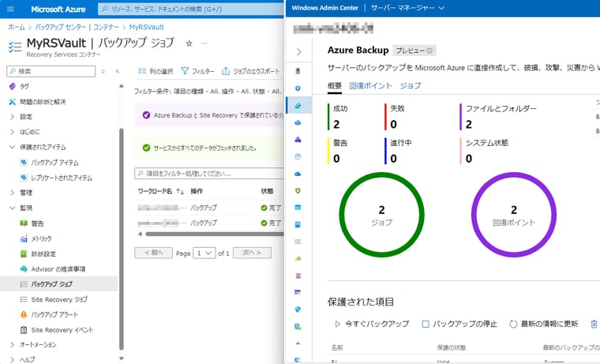Open 診断設定 in the sidebar
Screen dimensions: 600x364
pos(43,253)
